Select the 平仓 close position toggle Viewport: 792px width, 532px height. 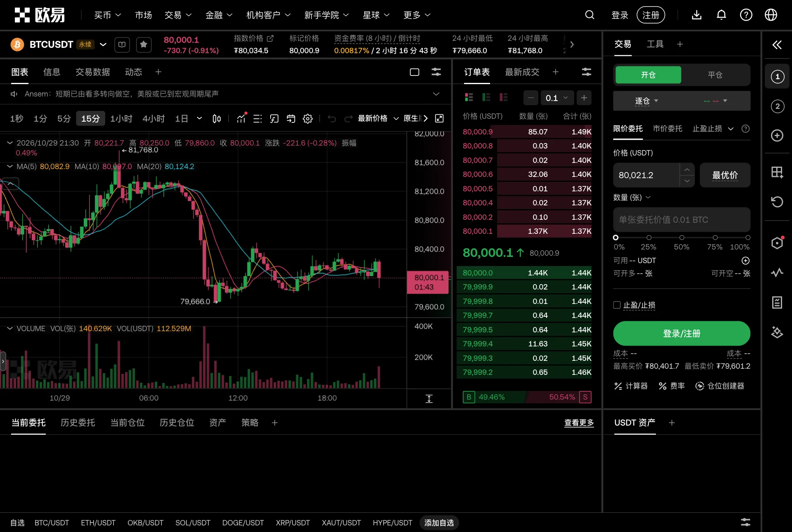tap(715, 75)
